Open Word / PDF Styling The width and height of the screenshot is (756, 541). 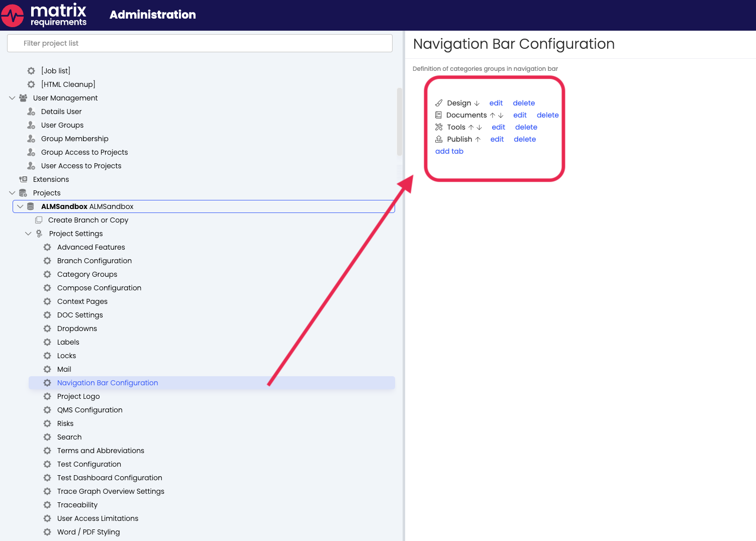(88, 532)
